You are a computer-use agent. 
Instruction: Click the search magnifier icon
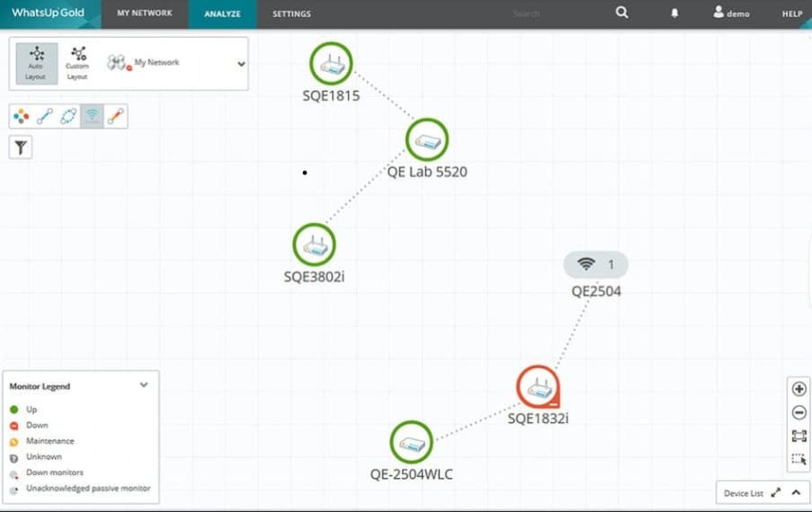coord(622,13)
